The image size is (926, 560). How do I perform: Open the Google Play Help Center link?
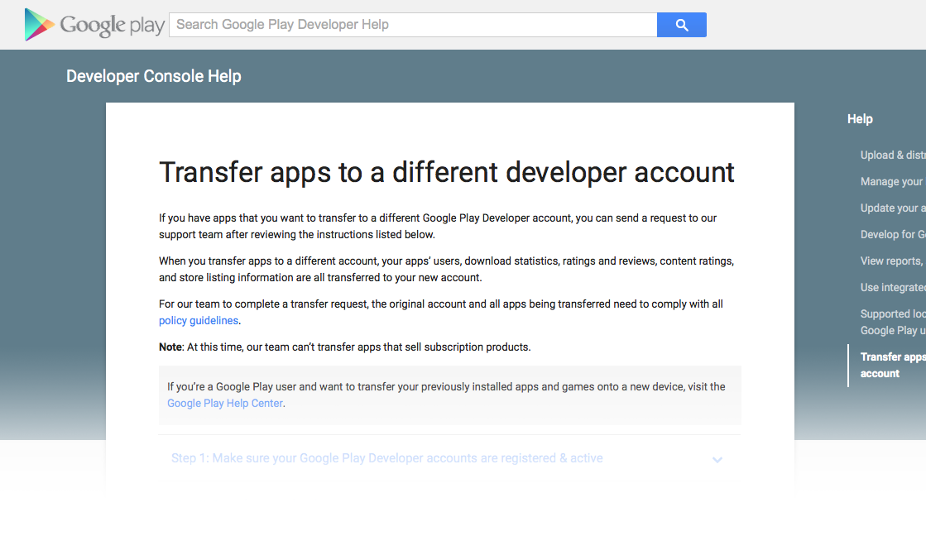click(225, 403)
